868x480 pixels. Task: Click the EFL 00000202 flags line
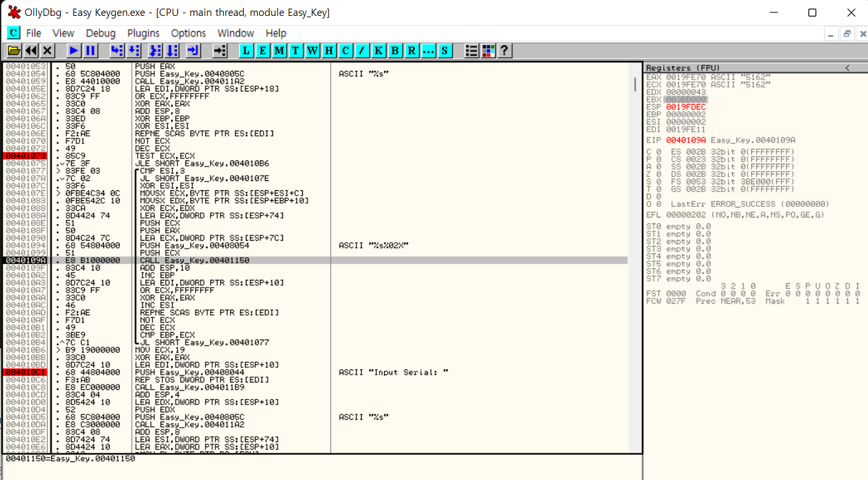(735, 215)
